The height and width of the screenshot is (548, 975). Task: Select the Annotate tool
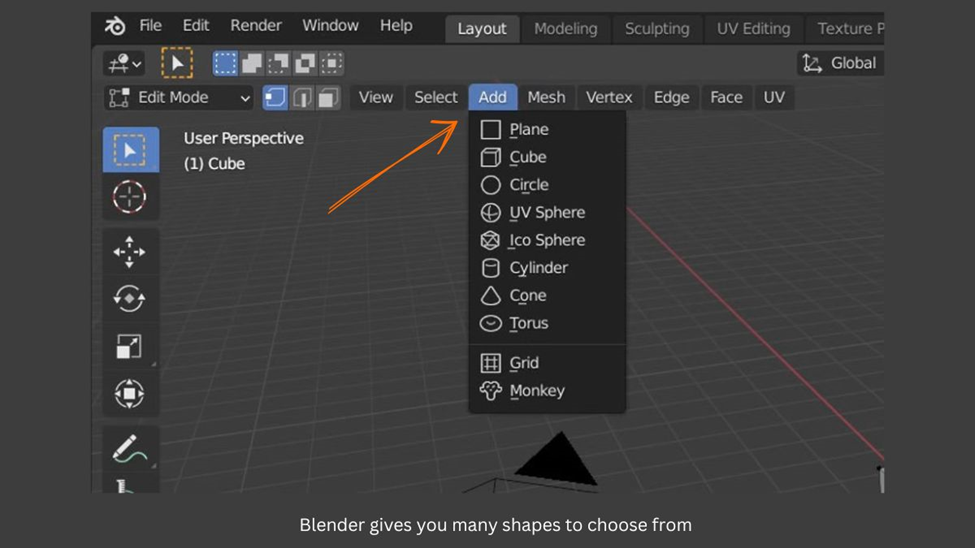click(131, 448)
